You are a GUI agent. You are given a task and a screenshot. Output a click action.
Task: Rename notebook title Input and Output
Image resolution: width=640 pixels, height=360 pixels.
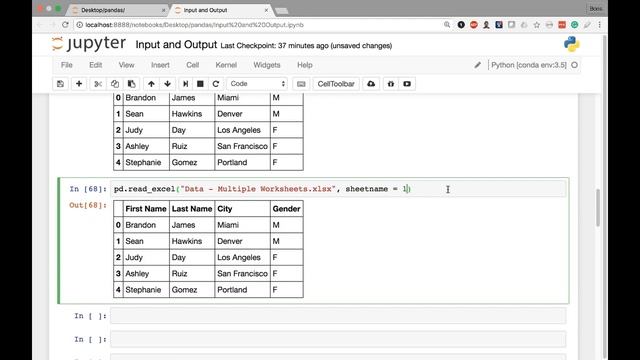tap(176, 44)
